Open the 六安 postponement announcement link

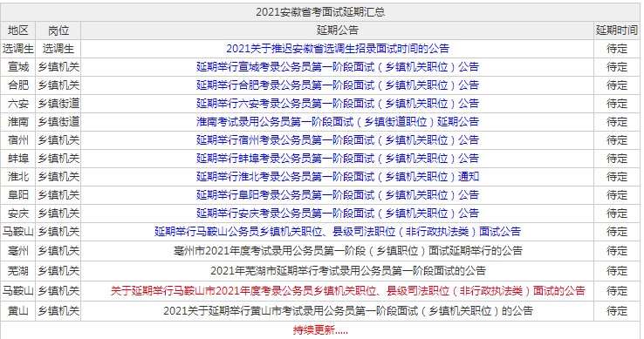pos(337,104)
